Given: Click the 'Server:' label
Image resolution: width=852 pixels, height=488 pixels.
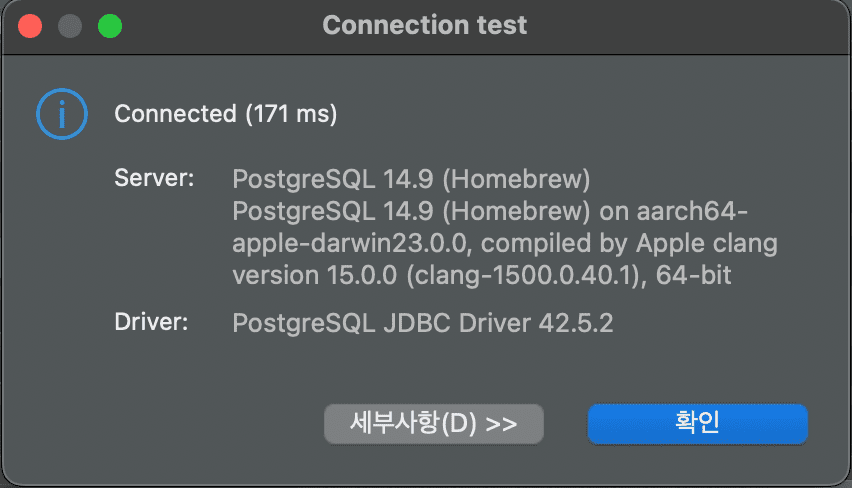Looking at the screenshot, I should (154, 178).
